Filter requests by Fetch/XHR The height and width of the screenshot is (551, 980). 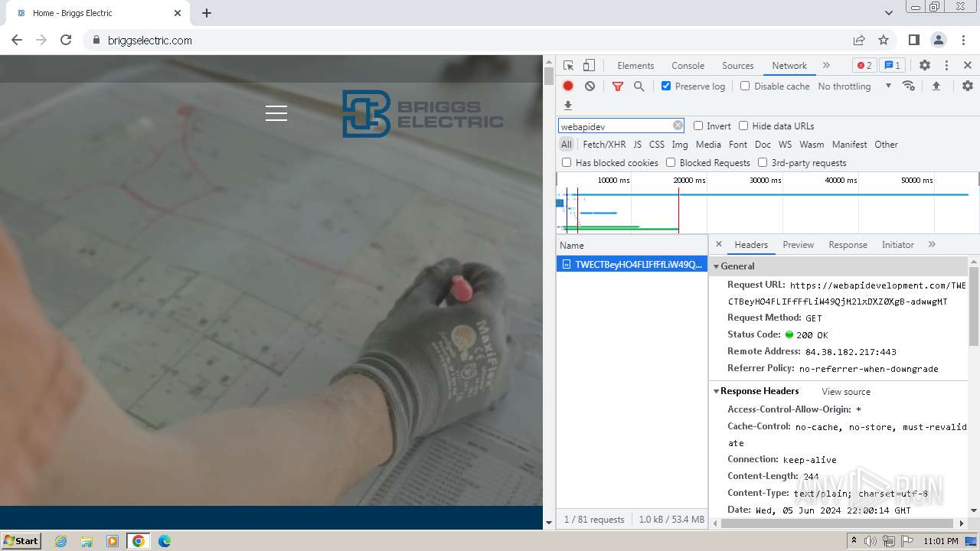coord(604,144)
